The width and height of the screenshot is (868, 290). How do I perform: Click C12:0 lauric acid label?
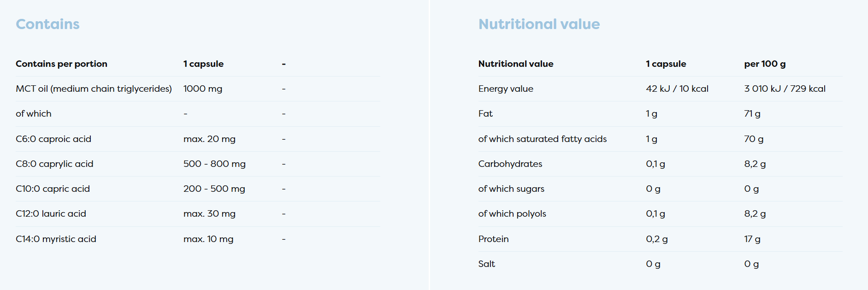(51, 213)
